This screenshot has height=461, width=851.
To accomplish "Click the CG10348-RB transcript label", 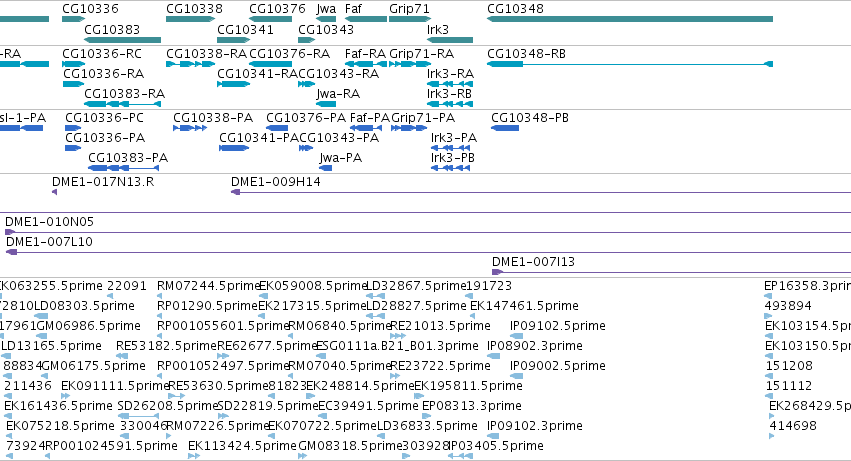I will [x=526, y=54].
